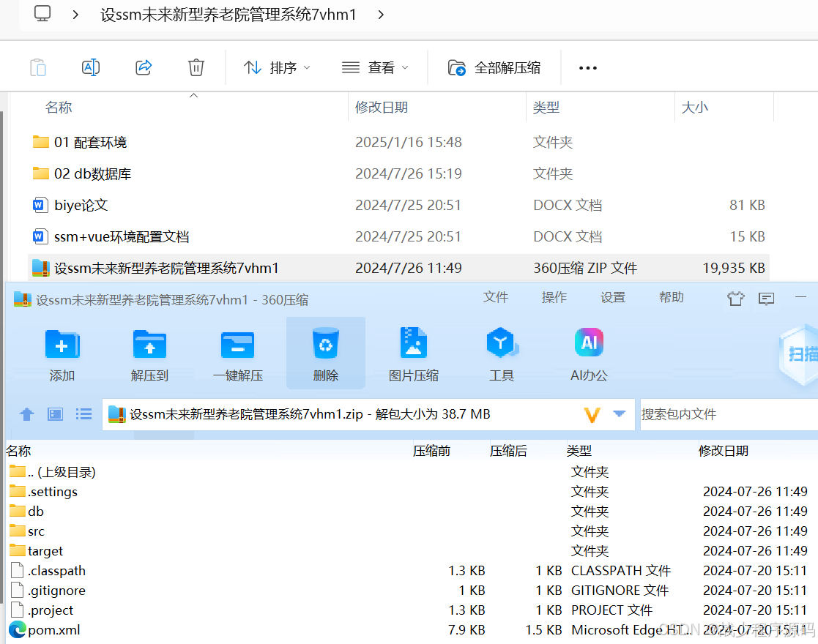Sort archive list by 压缩前 column
818x644 pixels.
click(x=431, y=451)
